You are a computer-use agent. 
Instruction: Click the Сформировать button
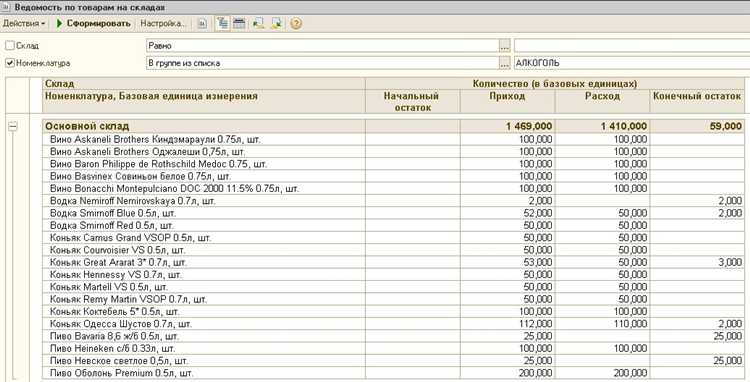tap(93, 23)
